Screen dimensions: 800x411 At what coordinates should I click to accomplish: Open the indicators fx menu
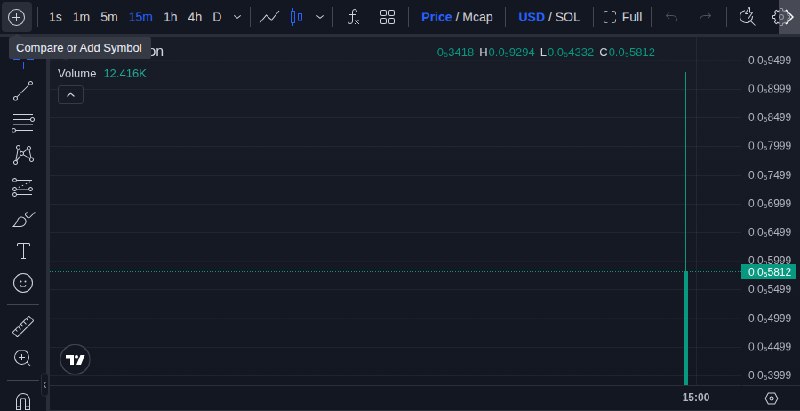353,17
